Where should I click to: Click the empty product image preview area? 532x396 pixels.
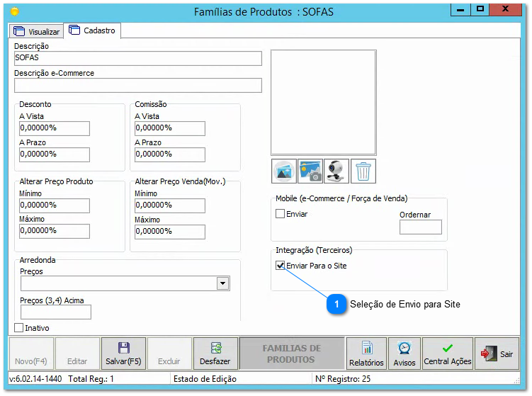(324, 103)
